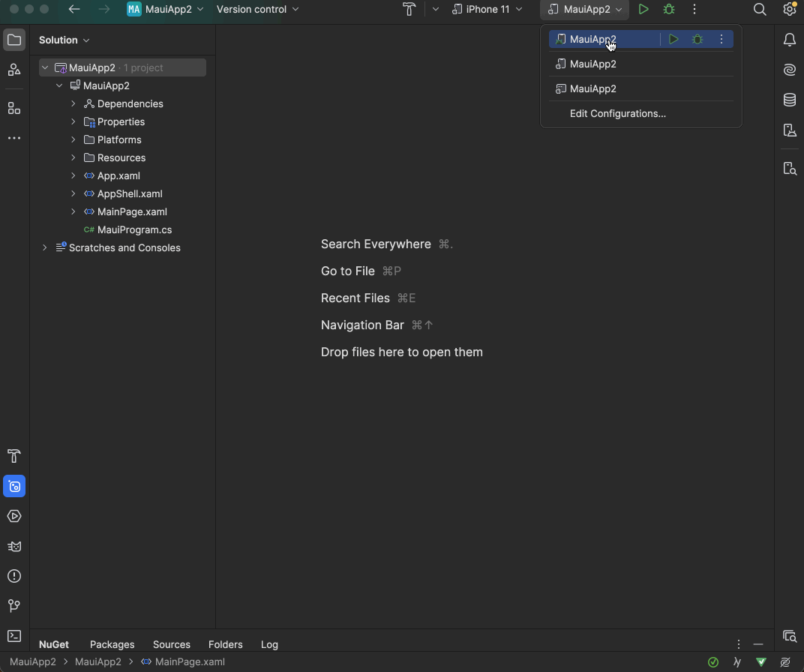The image size is (804, 672).
Task: Open IDE settings with the gear icon
Action: 789,9
